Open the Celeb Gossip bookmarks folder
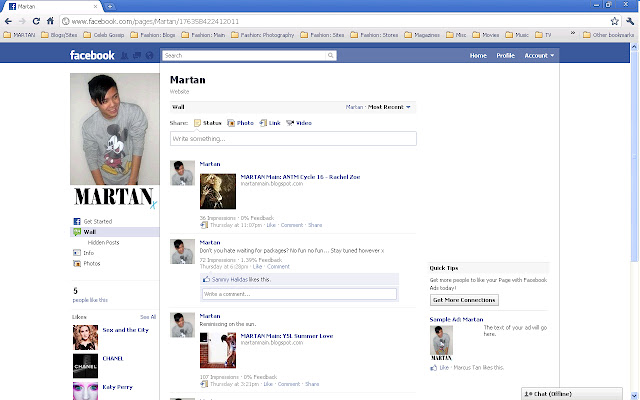Image resolution: width=640 pixels, height=400 pixels. point(104,35)
